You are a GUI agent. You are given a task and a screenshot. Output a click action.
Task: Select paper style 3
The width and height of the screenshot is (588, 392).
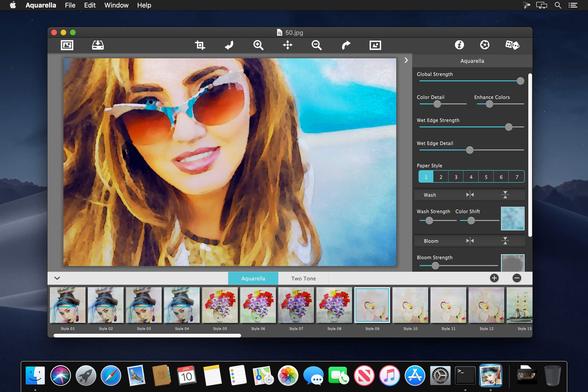coord(456,177)
